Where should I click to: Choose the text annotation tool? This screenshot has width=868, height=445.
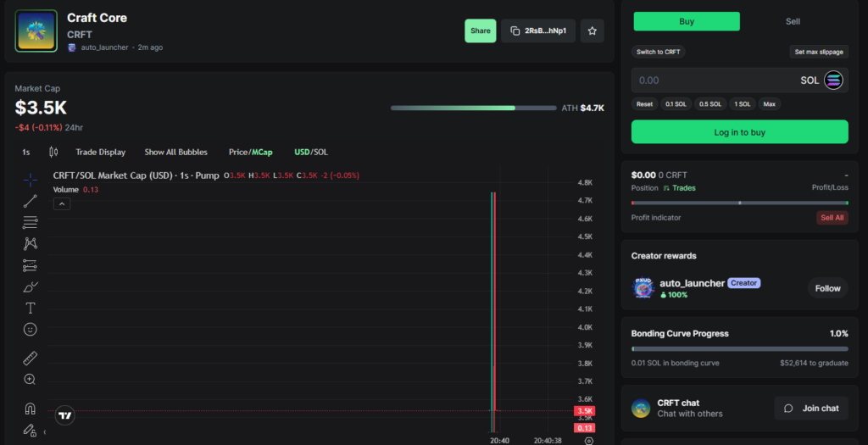click(30, 308)
